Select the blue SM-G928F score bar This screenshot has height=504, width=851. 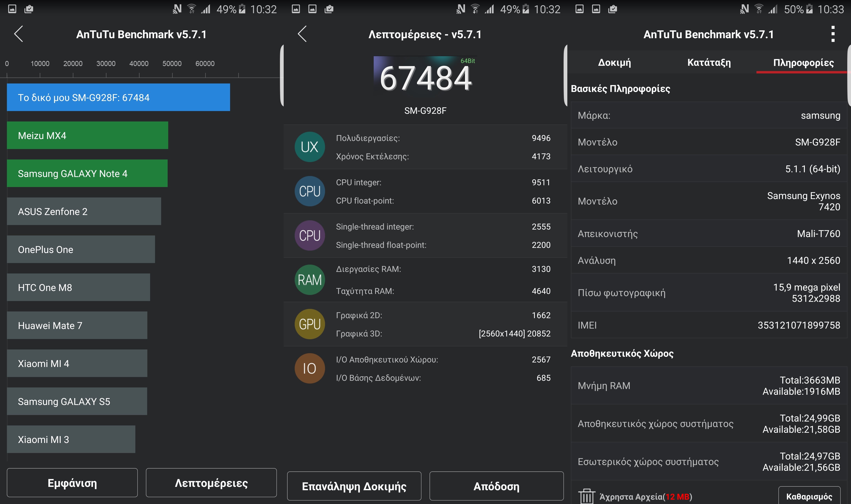pos(118,97)
